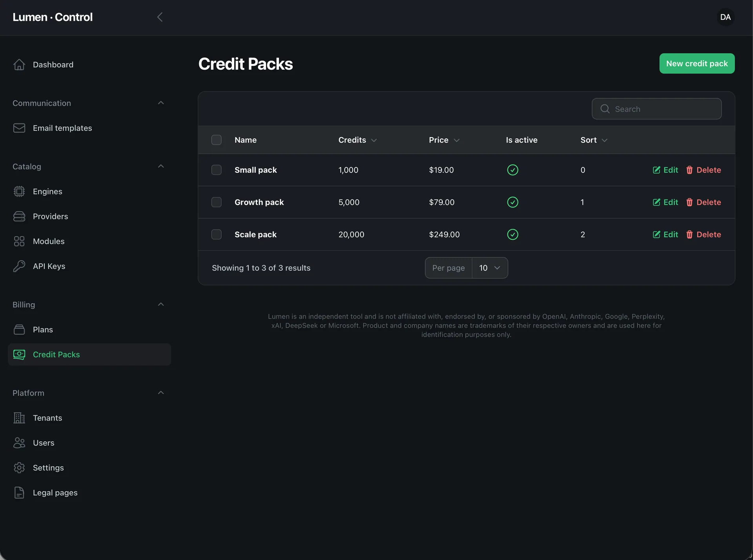Open Email templates in the sidebar

point(89,128)
